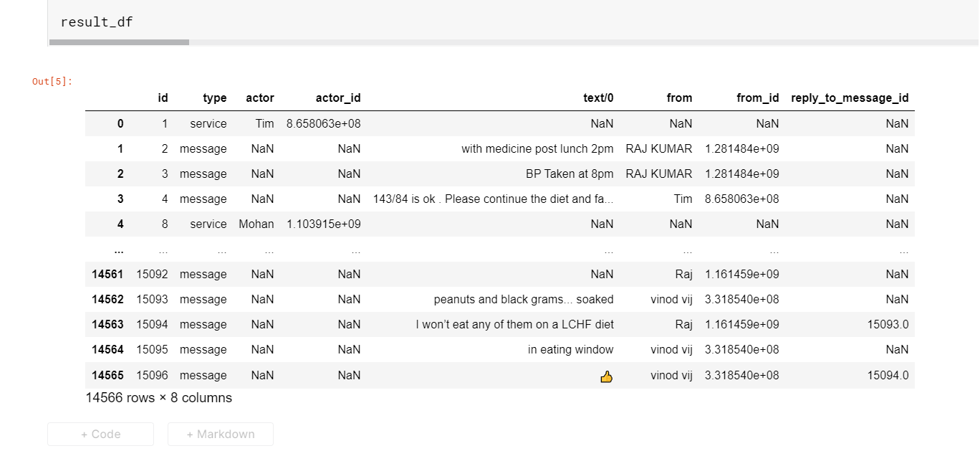Click the 'BP Taken at 8pm' cell
The height and width of the screenshot is (451, 980).
[x=570, y=174]
